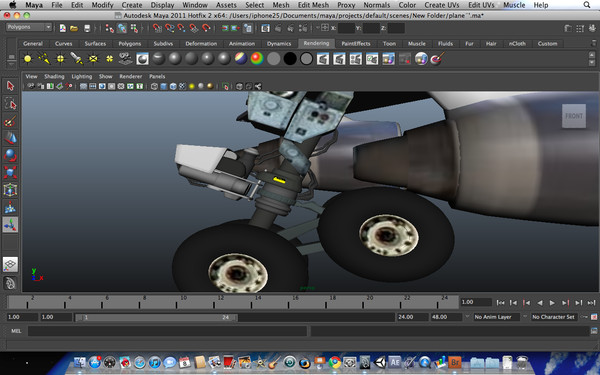Activate the Scale tool in toolbox
Screen dimensions: 600x375
tap(10, 173)
